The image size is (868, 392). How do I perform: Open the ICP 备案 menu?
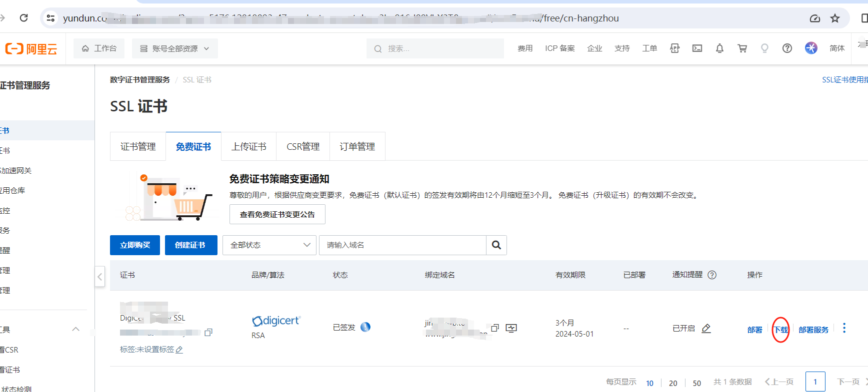(560, 48)
